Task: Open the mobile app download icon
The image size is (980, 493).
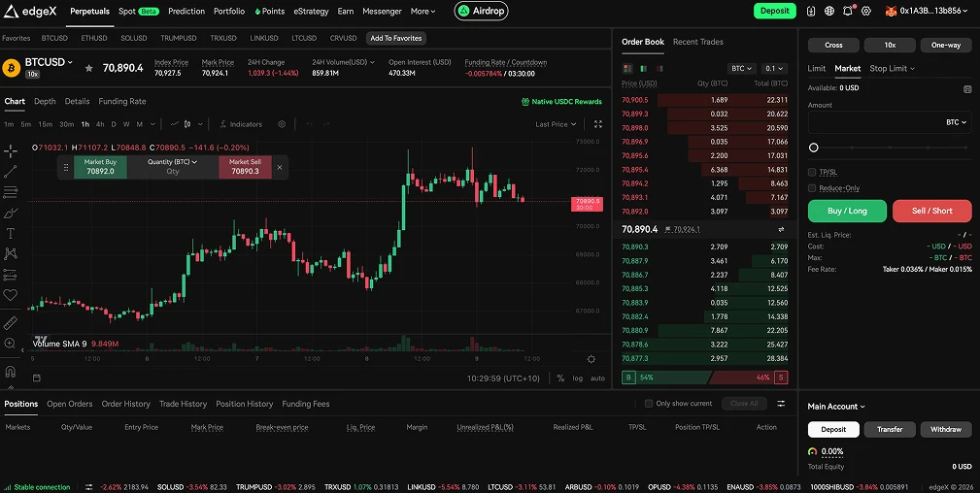Action: pos(811,11)
